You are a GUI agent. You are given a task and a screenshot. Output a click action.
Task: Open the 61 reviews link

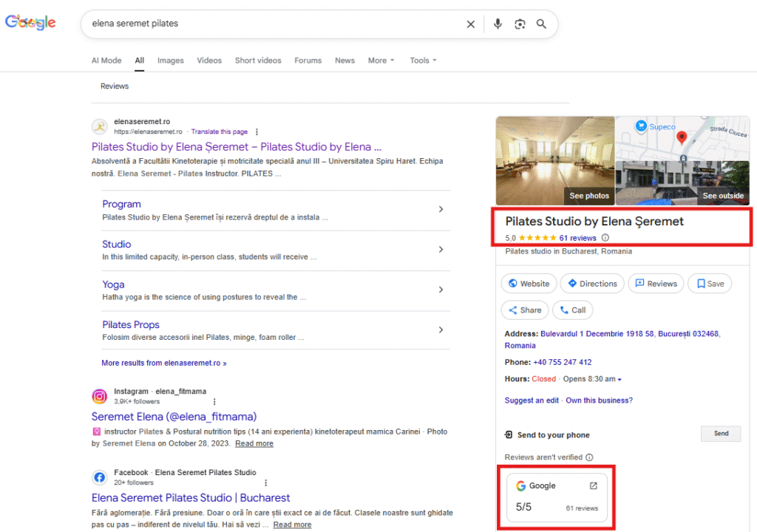point(577,238)
